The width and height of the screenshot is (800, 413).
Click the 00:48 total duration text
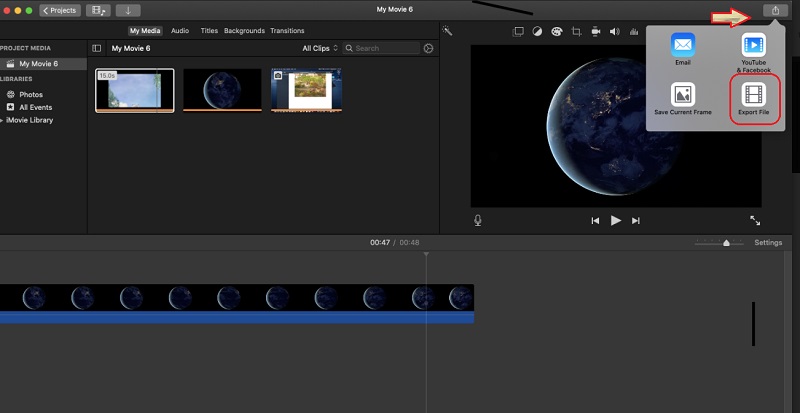click(409, 242)
